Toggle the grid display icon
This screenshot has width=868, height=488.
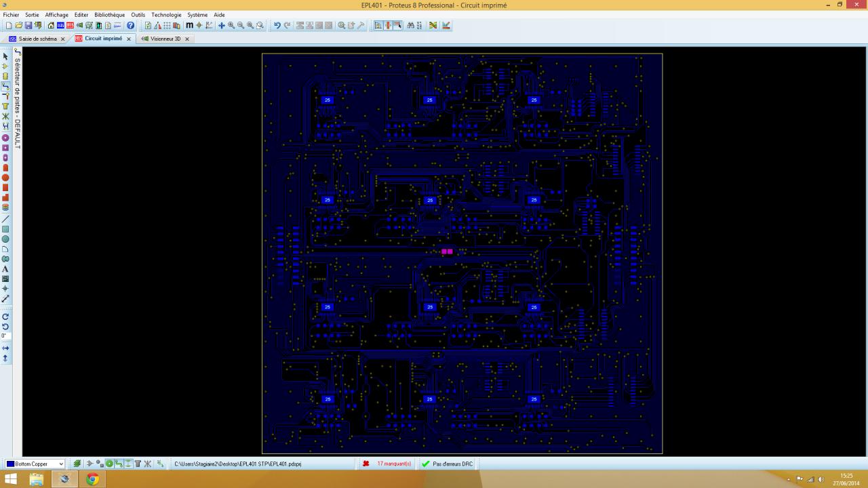pos(167,26)
